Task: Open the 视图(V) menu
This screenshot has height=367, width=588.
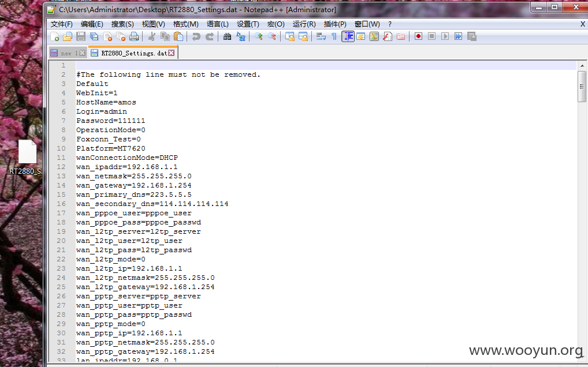Action: coord(153,24)
